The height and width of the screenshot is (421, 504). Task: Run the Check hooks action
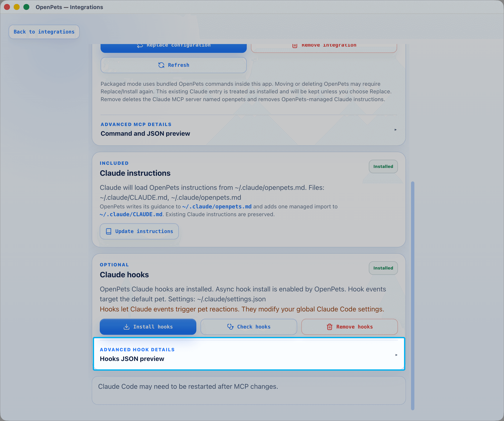[x=249, y=327]
